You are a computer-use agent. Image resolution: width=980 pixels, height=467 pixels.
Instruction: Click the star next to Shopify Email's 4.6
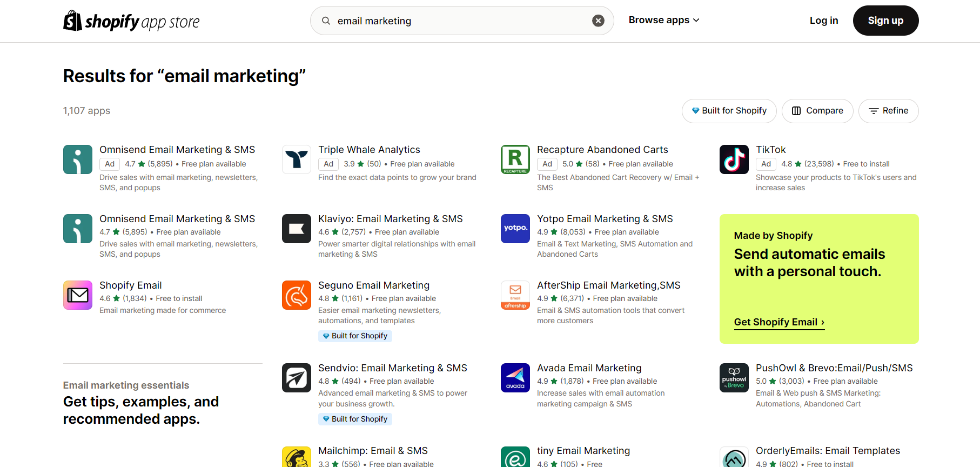116,298
